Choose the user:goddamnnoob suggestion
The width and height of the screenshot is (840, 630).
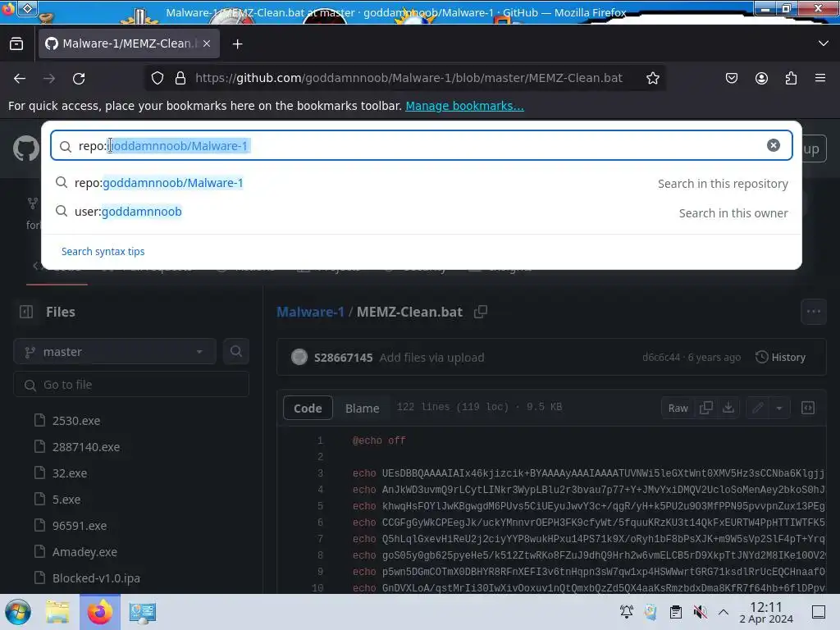[x=421, y=212]
